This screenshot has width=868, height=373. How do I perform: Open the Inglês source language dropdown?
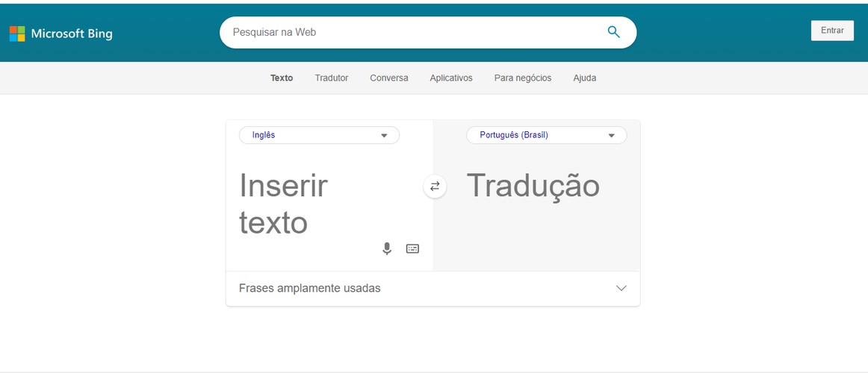[319, 135]
